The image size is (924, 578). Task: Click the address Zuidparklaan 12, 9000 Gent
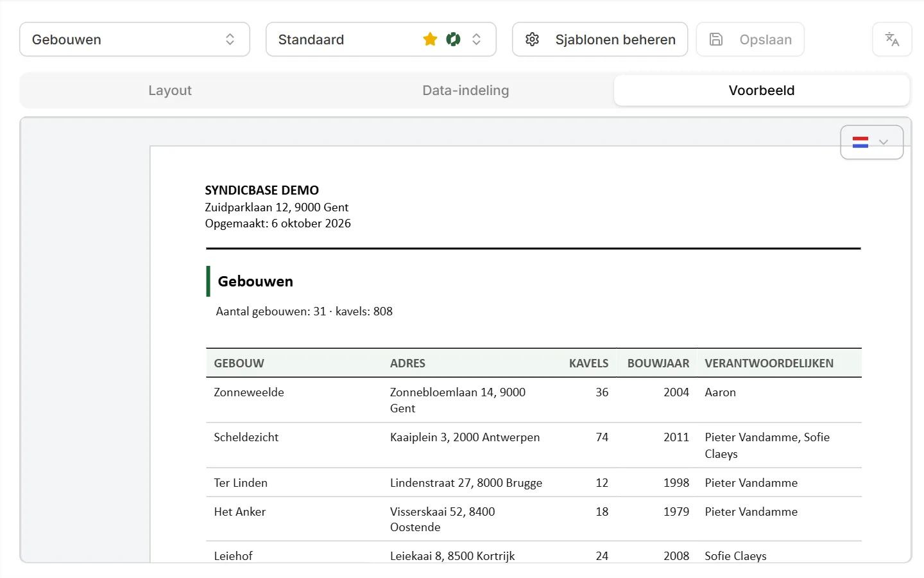pyautogui.click(x=277, y=207)
